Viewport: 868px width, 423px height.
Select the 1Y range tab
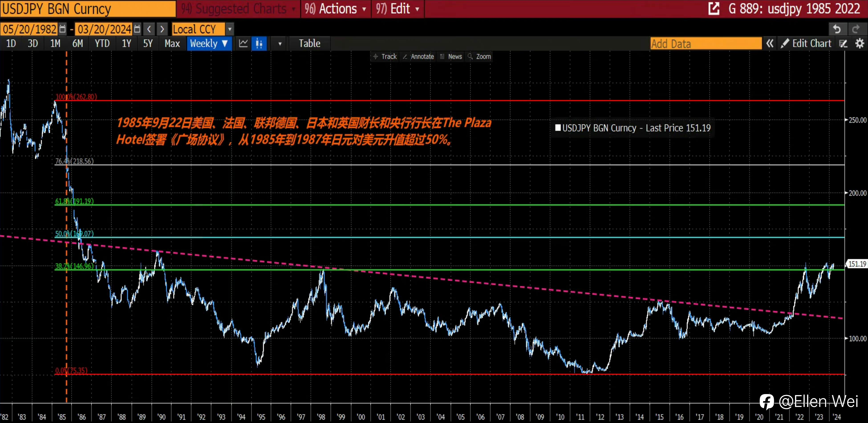pyautogui.click(x=126, y=43)
